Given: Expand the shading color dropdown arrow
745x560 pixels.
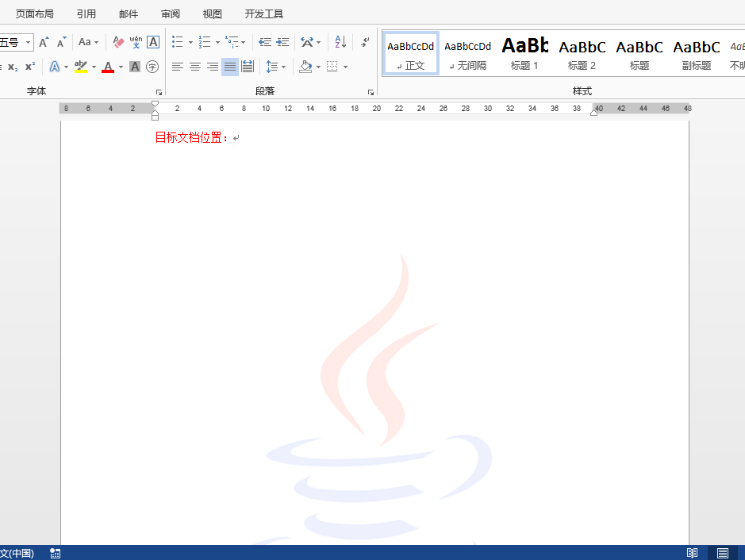Looking at the screenshot, I should [x=318, y=67].
